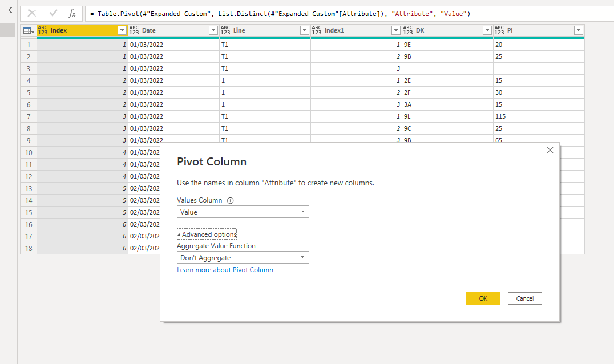Select DK cell with value 2E
Viewport: 614px width, 364px height.
pos(447,80)
